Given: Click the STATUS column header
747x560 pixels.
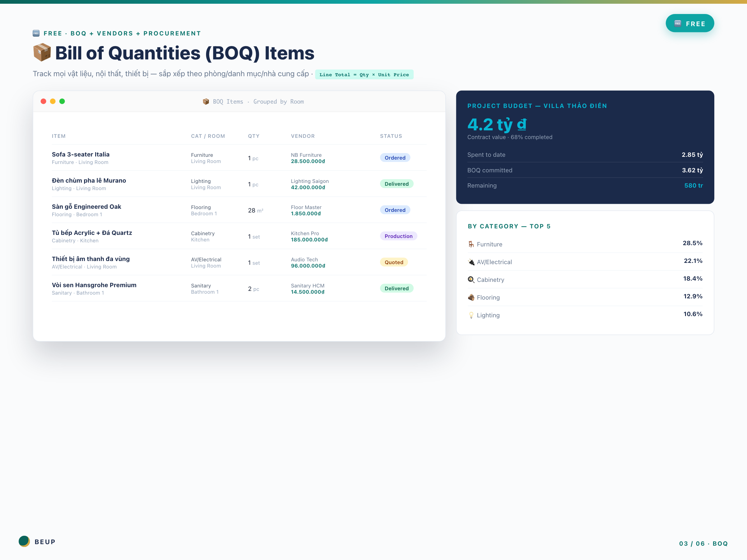Looking at the screenshot, I should pos(391,136).
